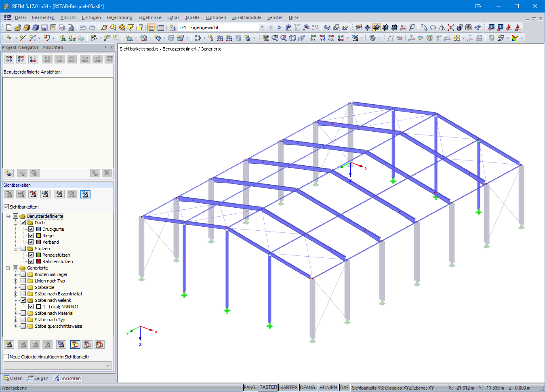Toggle the table display icon
545x392 pixels.
pos(160,27)
